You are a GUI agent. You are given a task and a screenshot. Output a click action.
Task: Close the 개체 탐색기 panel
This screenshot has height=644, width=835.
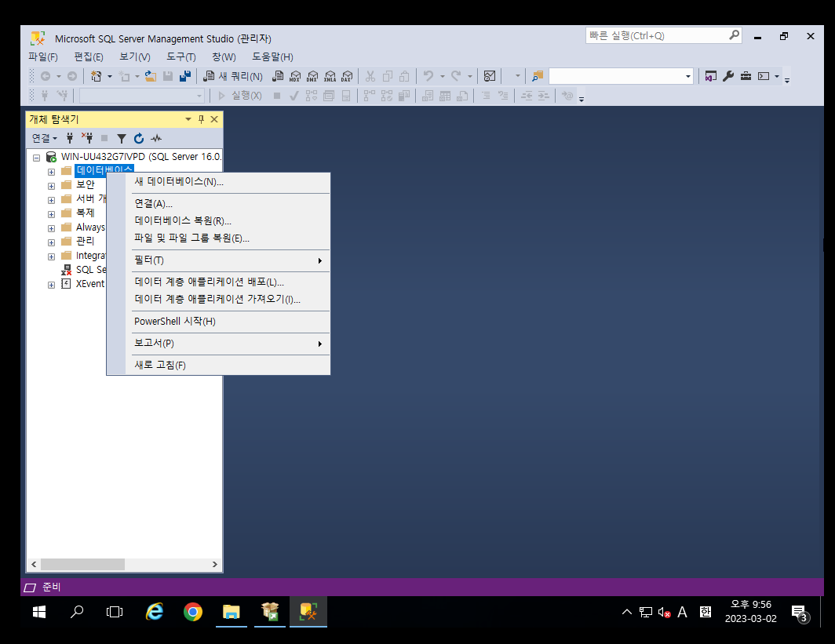(x=214, y=119)
